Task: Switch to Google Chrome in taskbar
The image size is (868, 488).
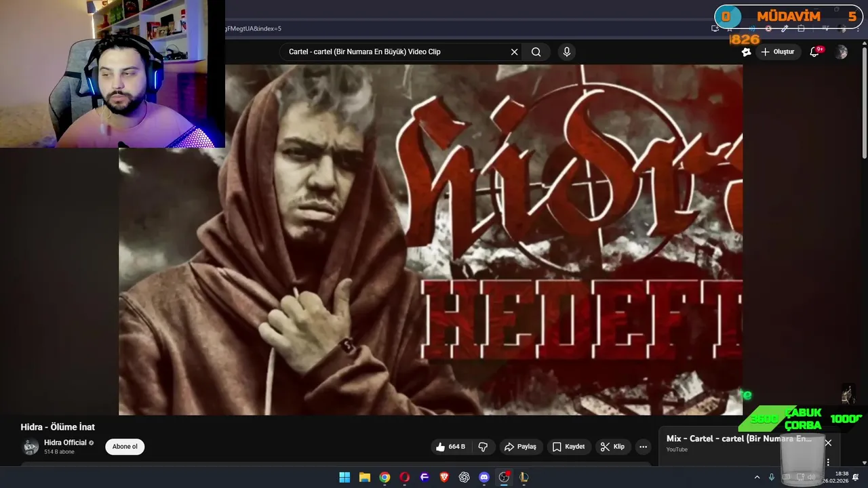Action: pyautogui.click(x=384, y=477)
